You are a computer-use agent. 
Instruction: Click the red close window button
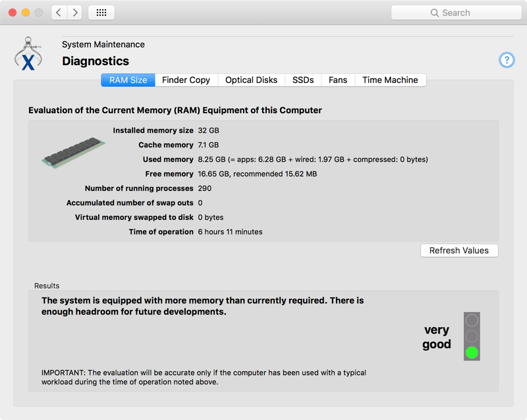pos(13,13)
